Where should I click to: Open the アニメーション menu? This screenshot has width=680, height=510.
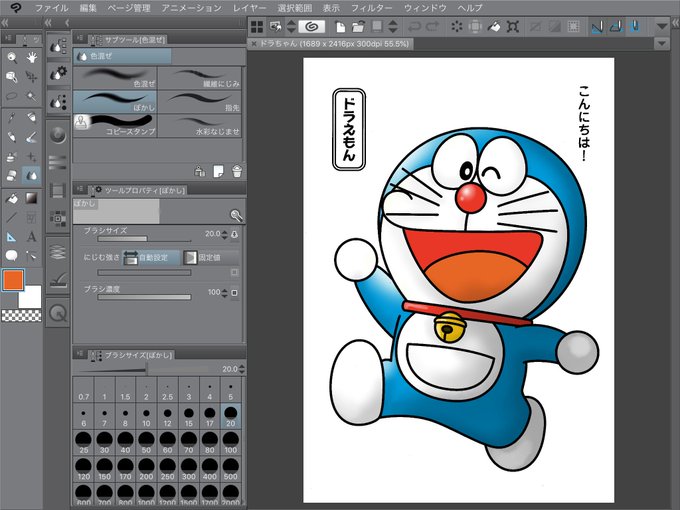coord(191,8)
